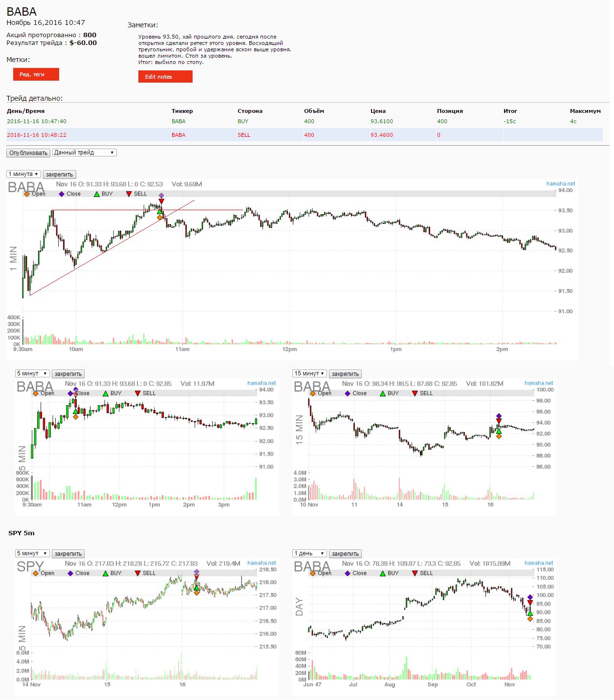Click the red SELL legend icon on BABA 5 MIN chart
Image resolution: width=614 pixels, height=700 pixels.
coord(138,394)
